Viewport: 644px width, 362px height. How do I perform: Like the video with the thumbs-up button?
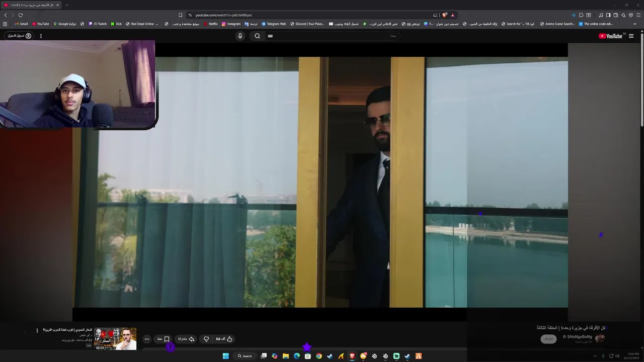(x=225, y=339)
